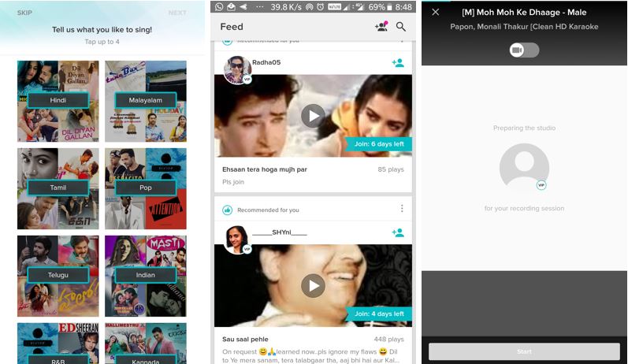This screenshot has height=364, width=628.
Task: Pick the Indian genre tile
Action: [x=146, y=275]
